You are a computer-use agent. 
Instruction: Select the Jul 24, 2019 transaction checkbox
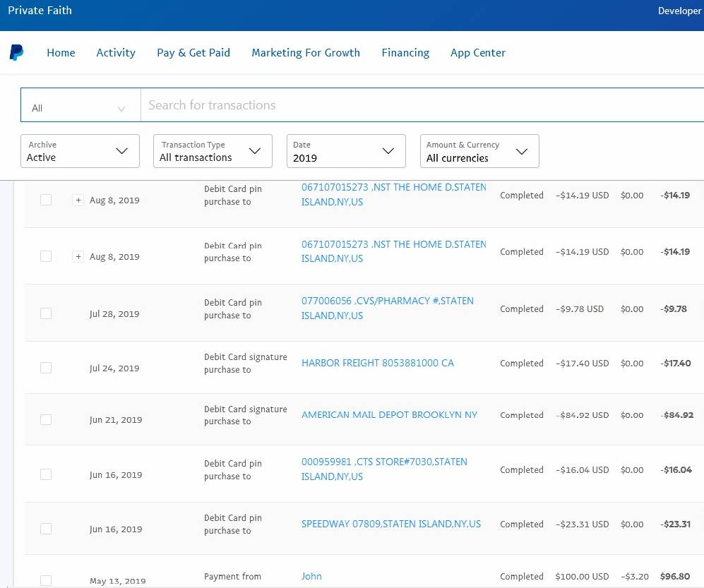pyautogui.click(x=46, y=368)
